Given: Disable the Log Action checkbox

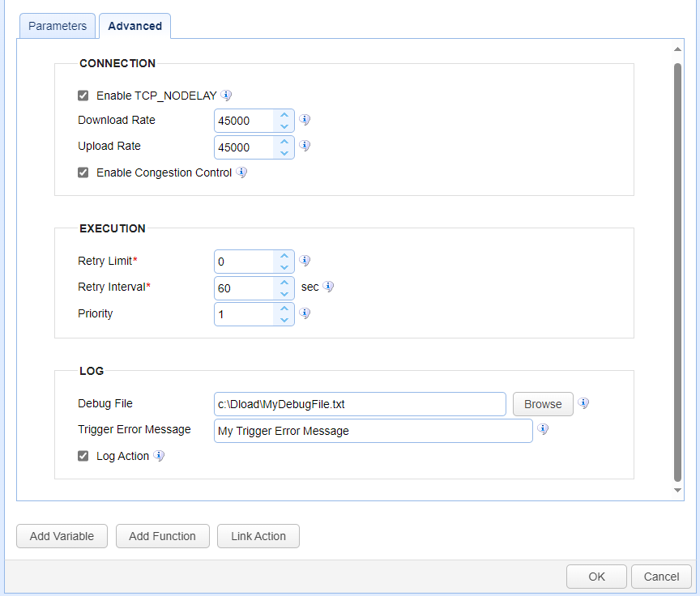Looking at the screenshot, I should click(83, 455).
